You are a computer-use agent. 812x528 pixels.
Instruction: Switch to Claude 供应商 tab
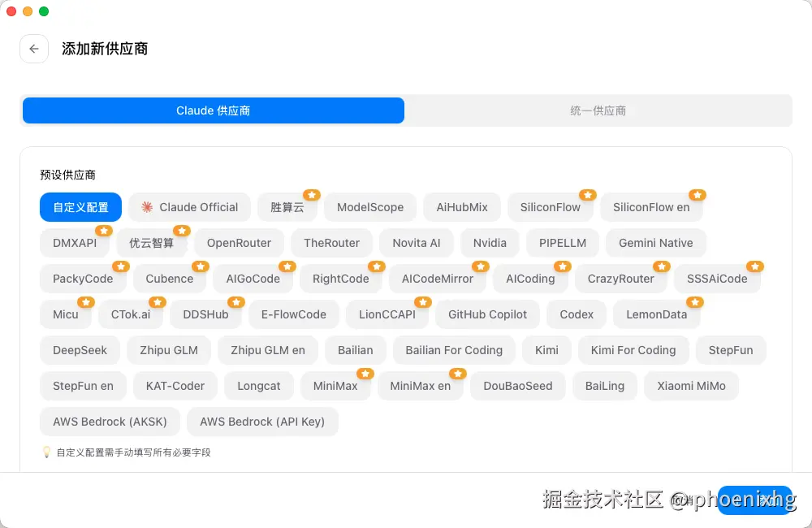(214, 110)
